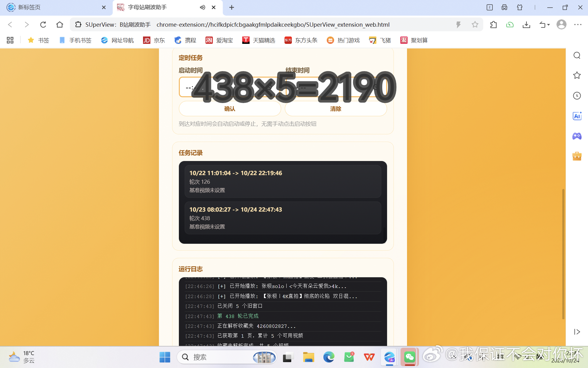Click the browser forward arrow
Viewport: 588px width, 368px height.
pos(27,25)
